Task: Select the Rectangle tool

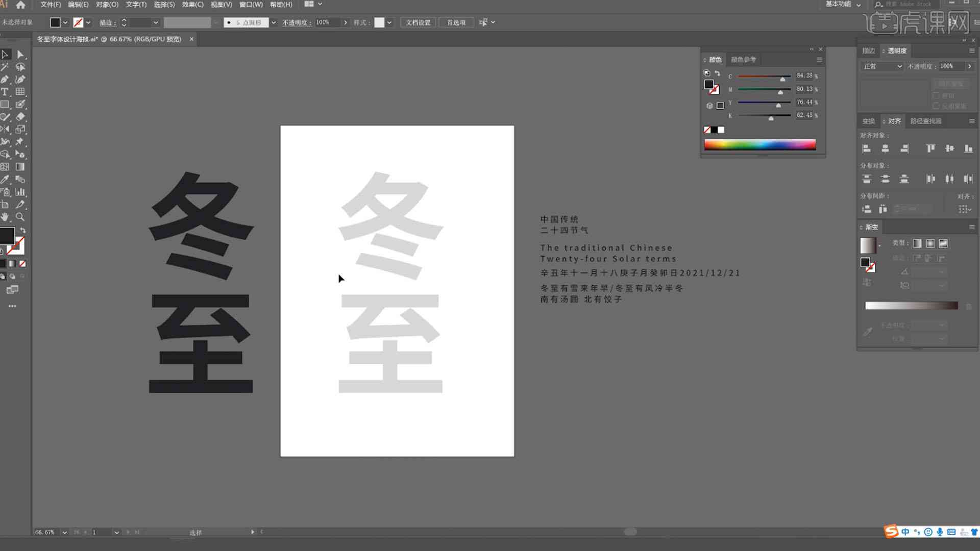Action: [x=5, y=104]
